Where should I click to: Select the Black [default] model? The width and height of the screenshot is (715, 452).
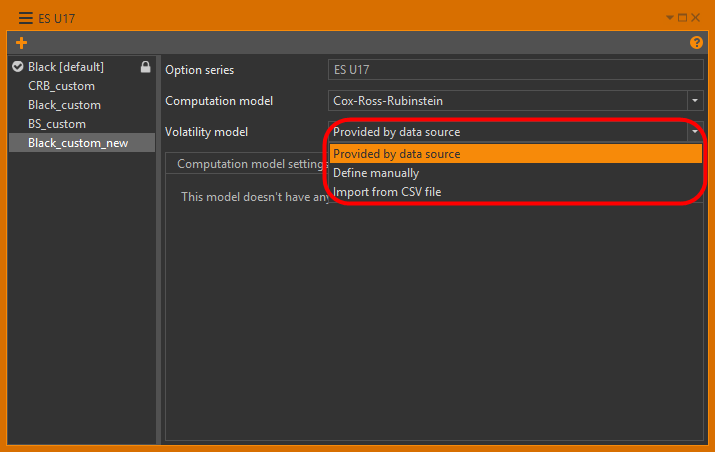[66, 67]
